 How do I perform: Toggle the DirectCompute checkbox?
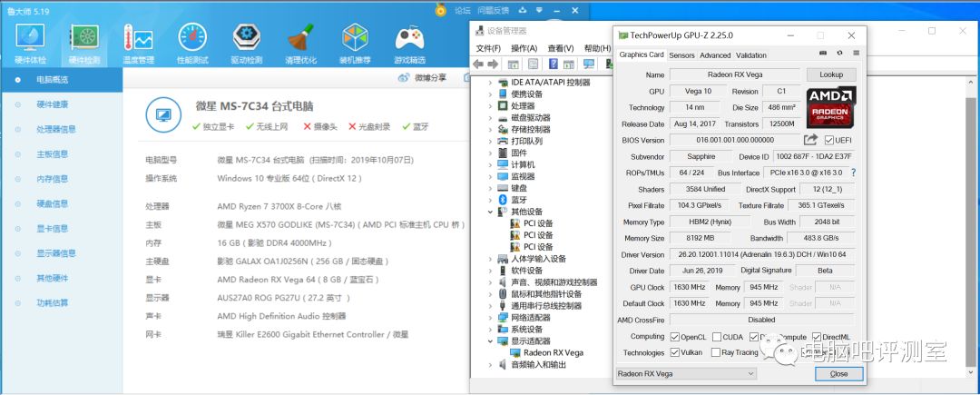(x=754, y=337)
